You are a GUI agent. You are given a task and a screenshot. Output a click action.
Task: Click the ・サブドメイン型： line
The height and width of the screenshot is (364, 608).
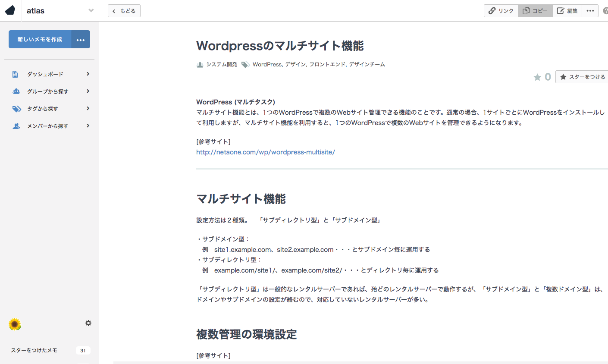223,239
